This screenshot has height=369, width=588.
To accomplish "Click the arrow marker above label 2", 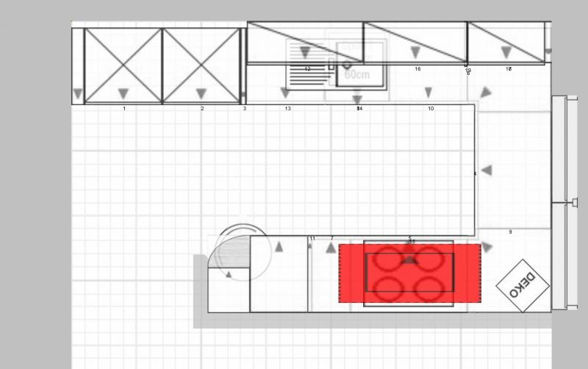I will pos(201,93).
